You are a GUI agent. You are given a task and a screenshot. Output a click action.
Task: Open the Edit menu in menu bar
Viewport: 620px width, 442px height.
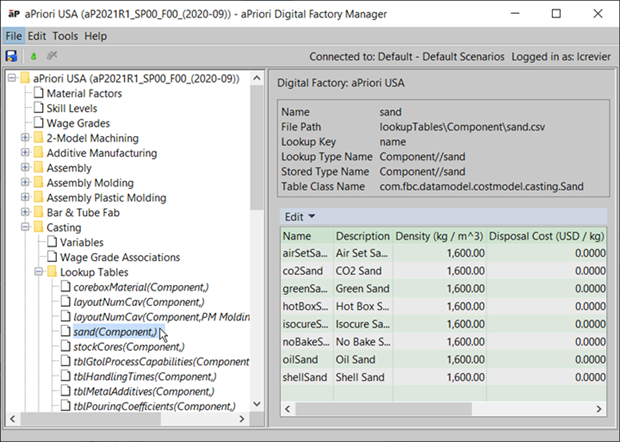[37, 36]
